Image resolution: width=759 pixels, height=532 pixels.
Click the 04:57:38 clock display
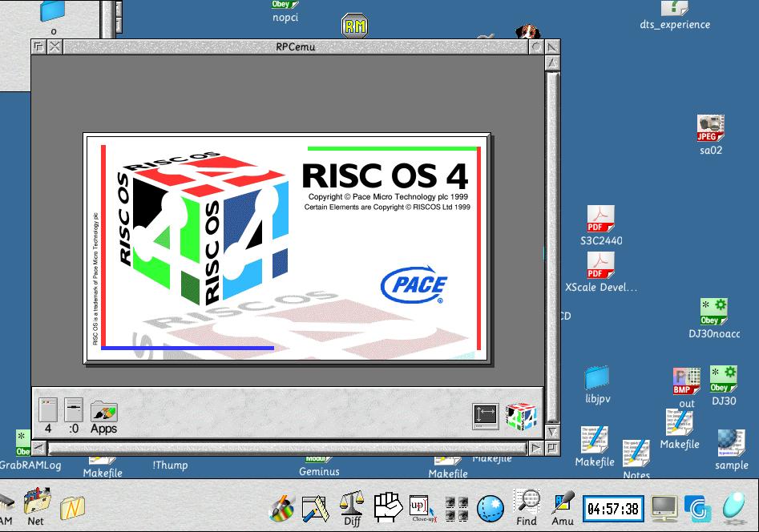pyautogui.click(x=612, y=509)
